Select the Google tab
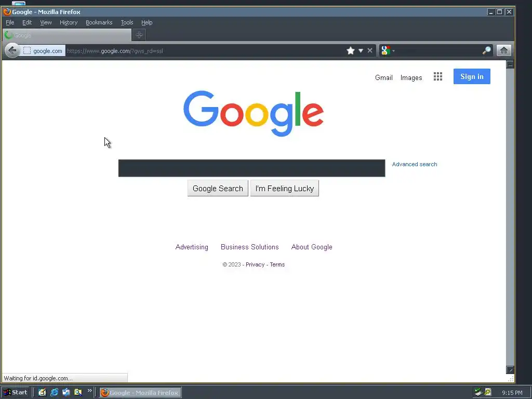 tap(67, 35)
